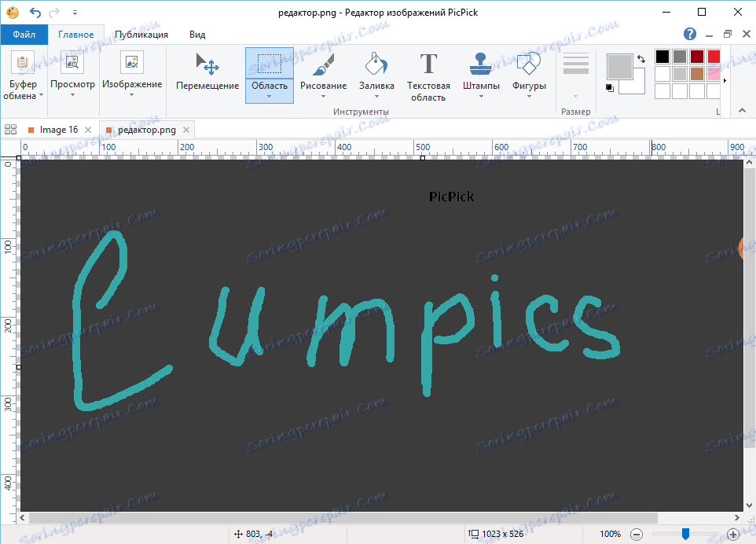756x544 pixels.
Task: Open the Просмотр tool
Action: click(x=72, y=73)
